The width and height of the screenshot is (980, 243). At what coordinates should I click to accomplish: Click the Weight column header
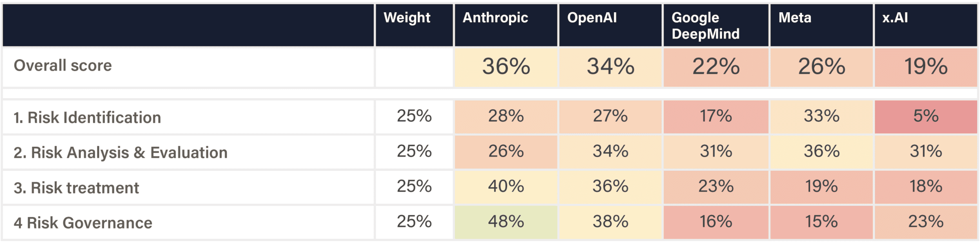coord(407,18)
